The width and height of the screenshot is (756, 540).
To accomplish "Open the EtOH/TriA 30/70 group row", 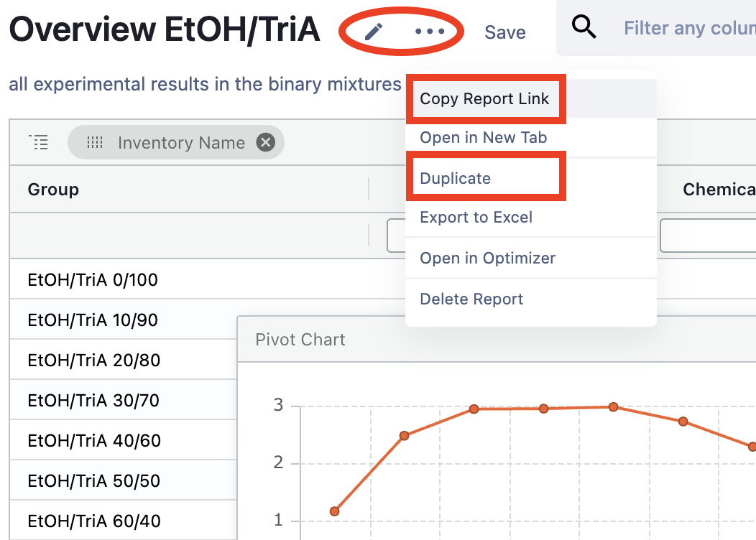I will [93, 401].
